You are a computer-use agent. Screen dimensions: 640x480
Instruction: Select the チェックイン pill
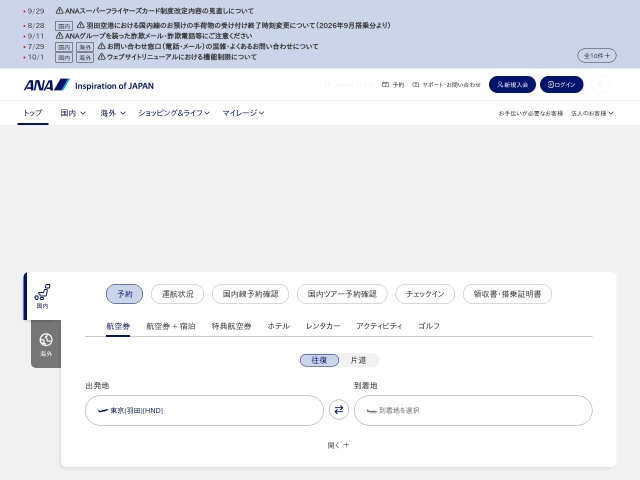pos(425,294)
